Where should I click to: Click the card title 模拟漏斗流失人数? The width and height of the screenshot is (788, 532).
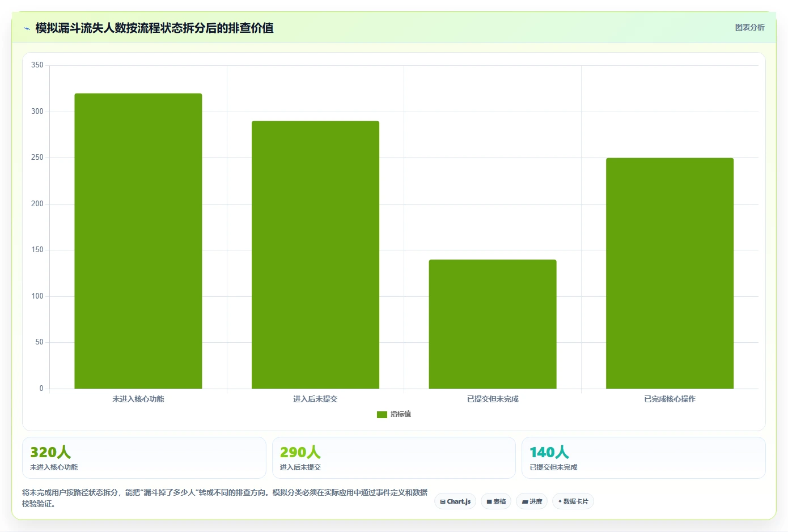154,28
